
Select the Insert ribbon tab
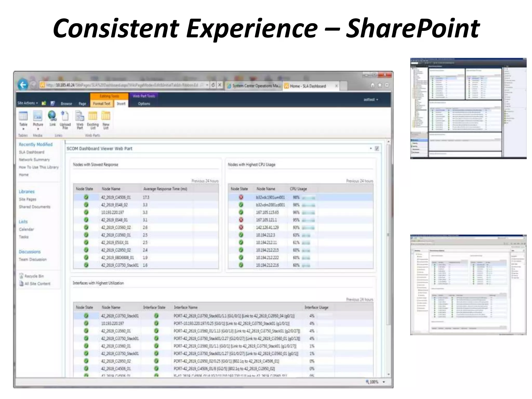121,104
